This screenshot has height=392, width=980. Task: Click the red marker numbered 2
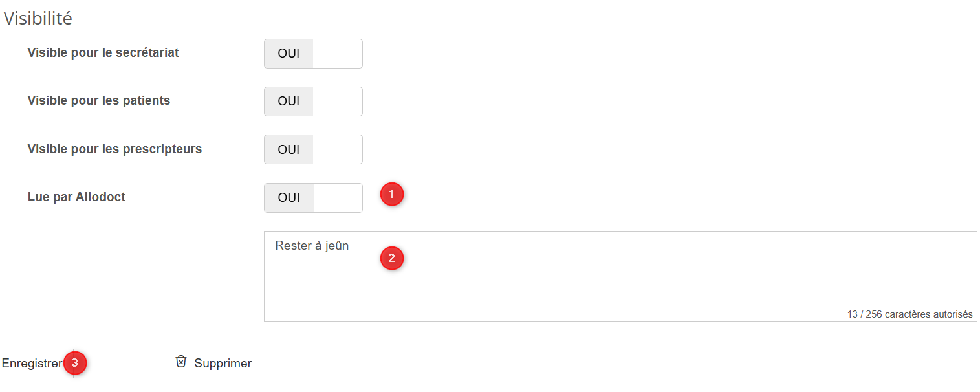(x=391, y=259)
